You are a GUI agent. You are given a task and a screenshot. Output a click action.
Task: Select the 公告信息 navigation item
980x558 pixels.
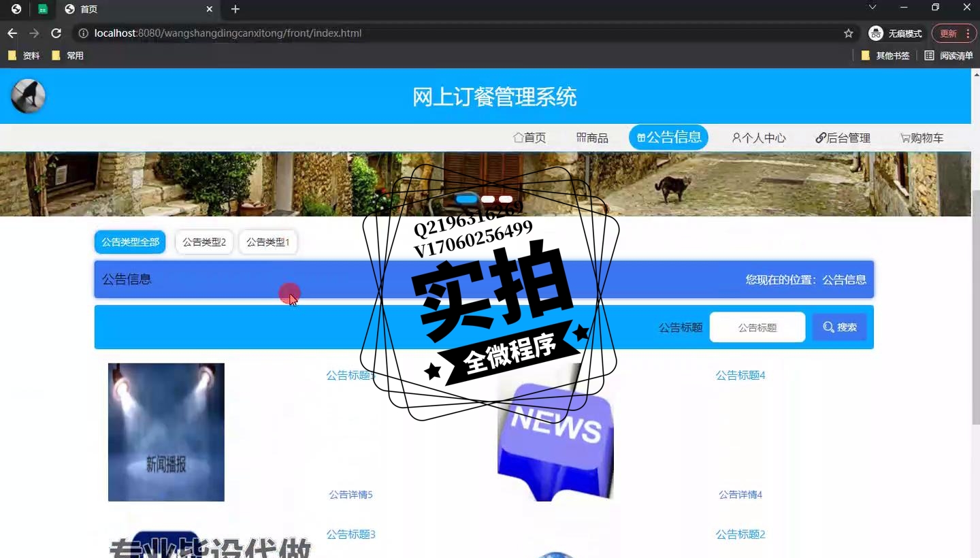click(x=668, y=137)
